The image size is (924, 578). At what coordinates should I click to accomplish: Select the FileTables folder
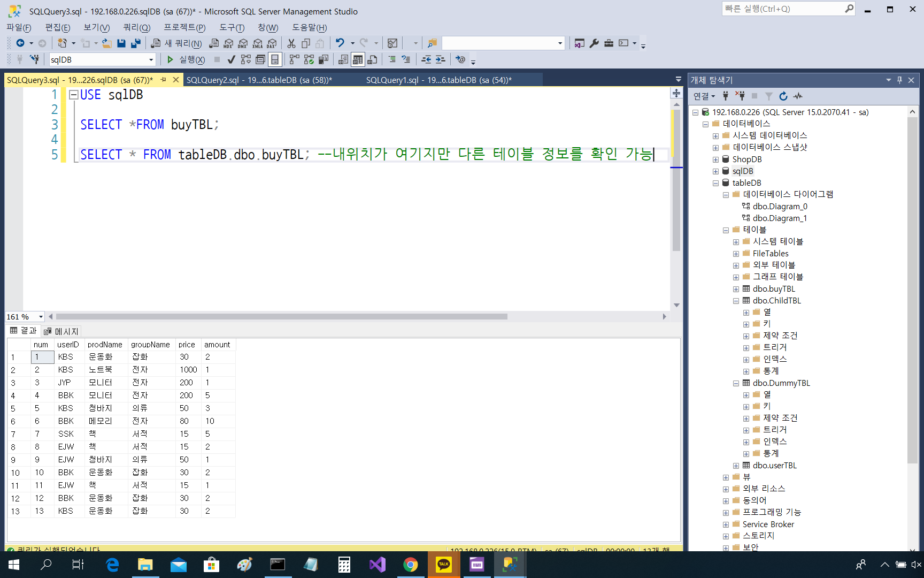[x=771, y=254]
